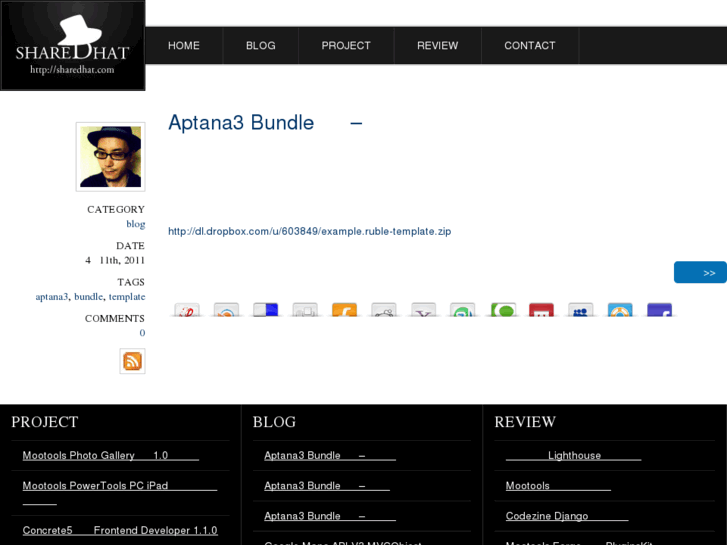Screen dimensions: 727x545
Task: Open the blog category link
Action: coord(136,224)
